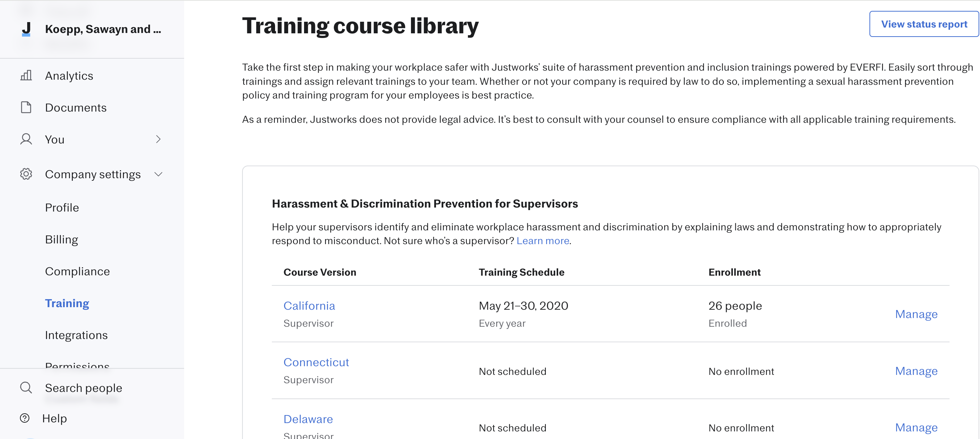The width and height of the screenshot is (980, 439).
Task: Go to Profile under Company settings
Action: point(62,208)
